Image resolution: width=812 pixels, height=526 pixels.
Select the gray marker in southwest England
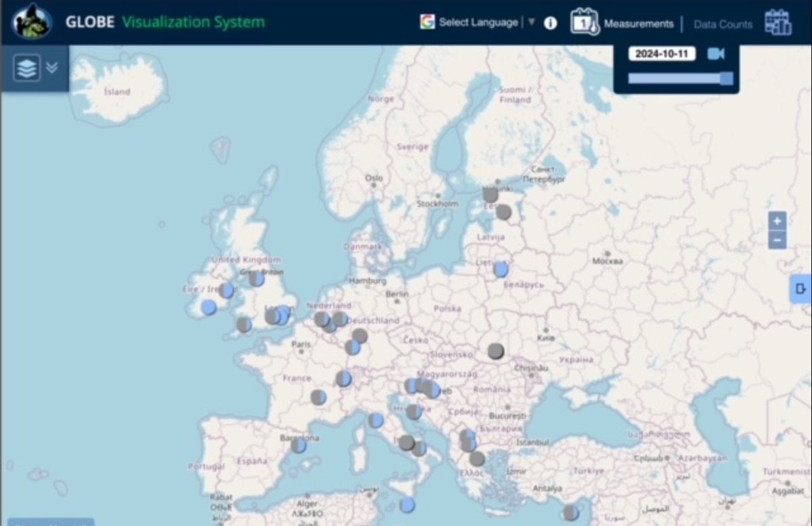(244, 324)
